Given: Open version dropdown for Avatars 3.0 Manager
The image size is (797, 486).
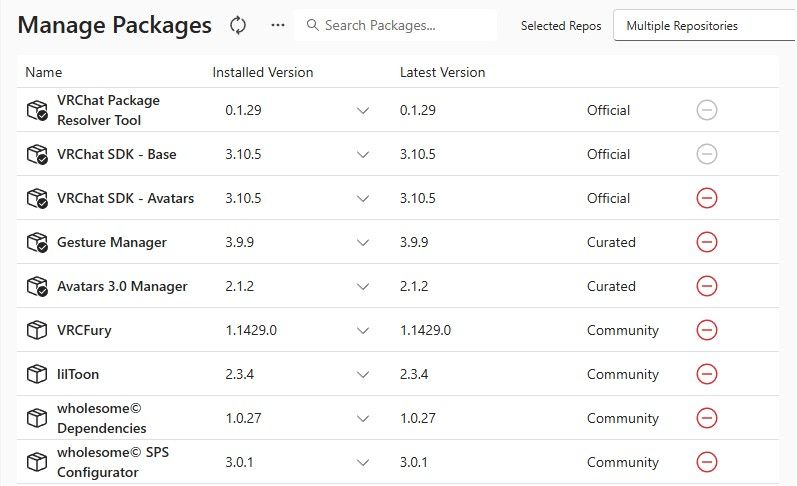Looking at the screenshot, I should 363,286.
